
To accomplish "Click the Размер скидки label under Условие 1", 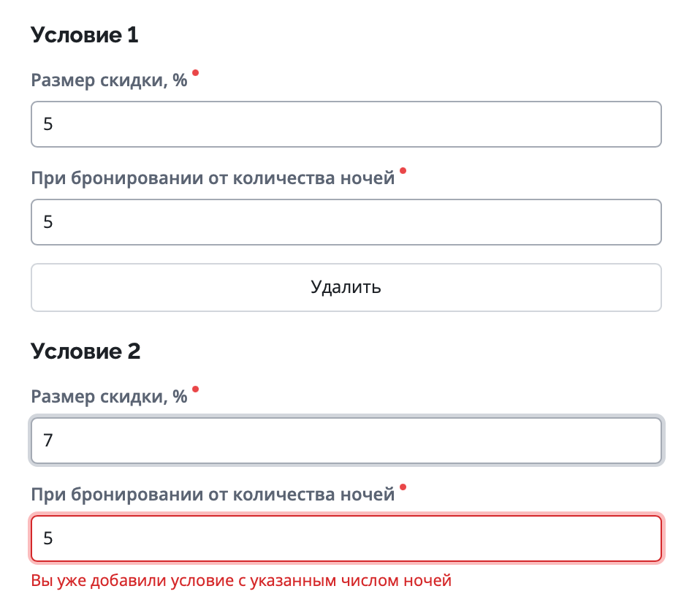I will click(x=109, y=80).
